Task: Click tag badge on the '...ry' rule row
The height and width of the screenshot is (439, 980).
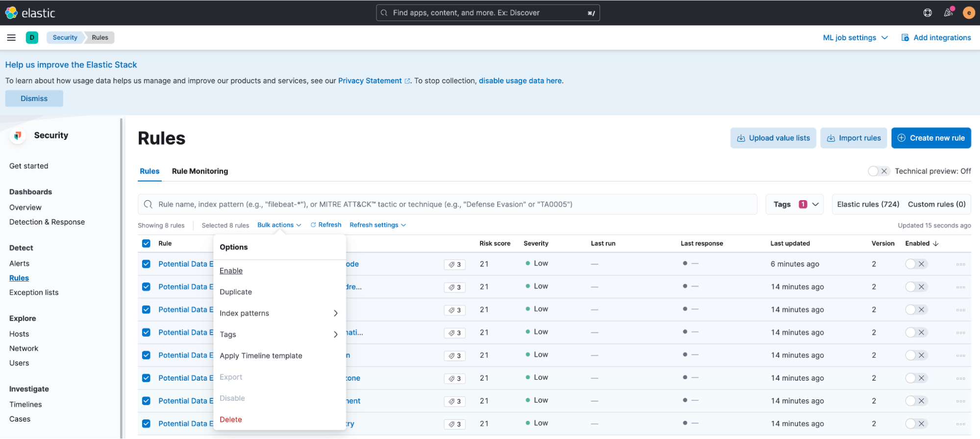Action: click(x=454, y=424)
